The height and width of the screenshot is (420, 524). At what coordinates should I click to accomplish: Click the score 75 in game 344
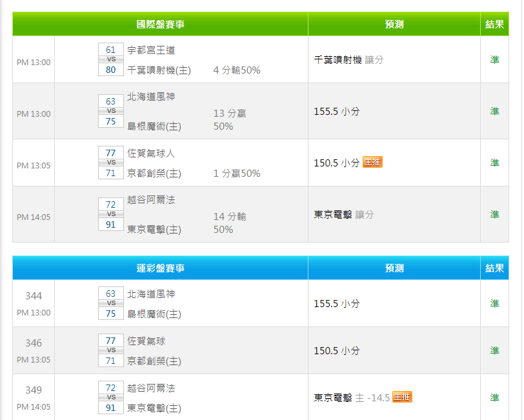(x=111, y=314)
